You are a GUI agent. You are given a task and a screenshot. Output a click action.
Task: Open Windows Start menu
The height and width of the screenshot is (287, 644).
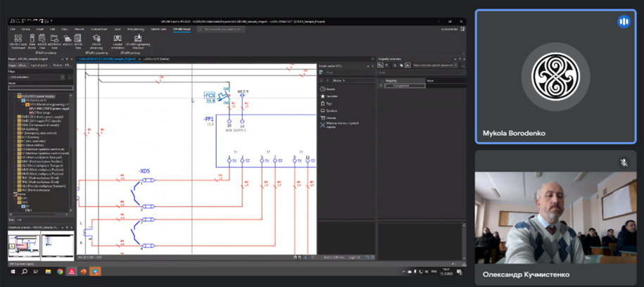13,272
